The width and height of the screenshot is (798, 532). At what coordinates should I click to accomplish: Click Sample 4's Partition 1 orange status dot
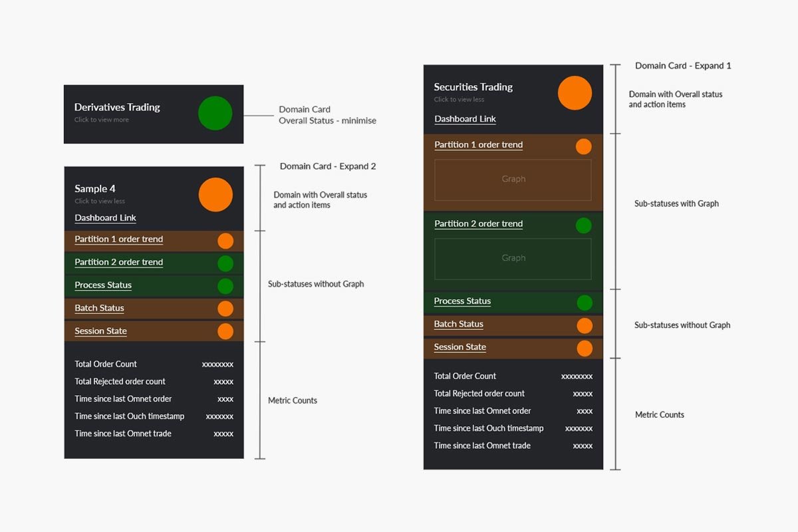(x=225, y=241)
